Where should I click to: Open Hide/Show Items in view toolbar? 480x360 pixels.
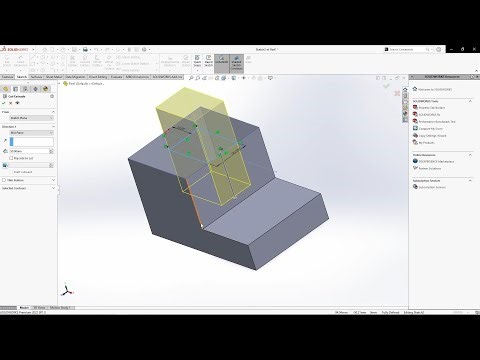tap(245, 78)
